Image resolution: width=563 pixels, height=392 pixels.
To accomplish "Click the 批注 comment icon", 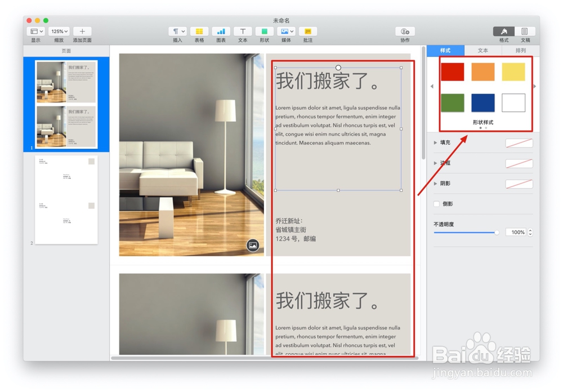I will point(308,32).
